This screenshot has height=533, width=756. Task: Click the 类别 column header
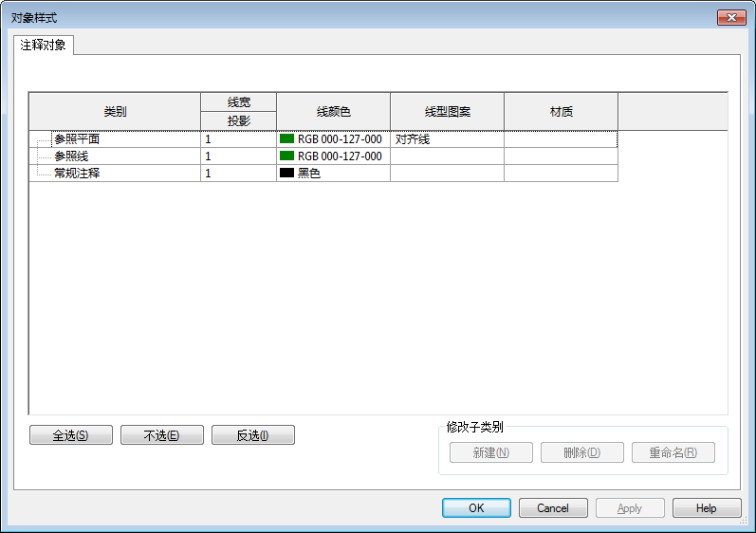115,112
